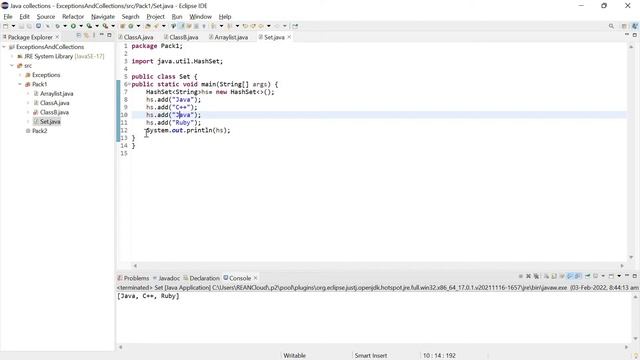Select Exceptions package in the tree
The width and height of the screenshot is (640, 360).
point(42,75)
